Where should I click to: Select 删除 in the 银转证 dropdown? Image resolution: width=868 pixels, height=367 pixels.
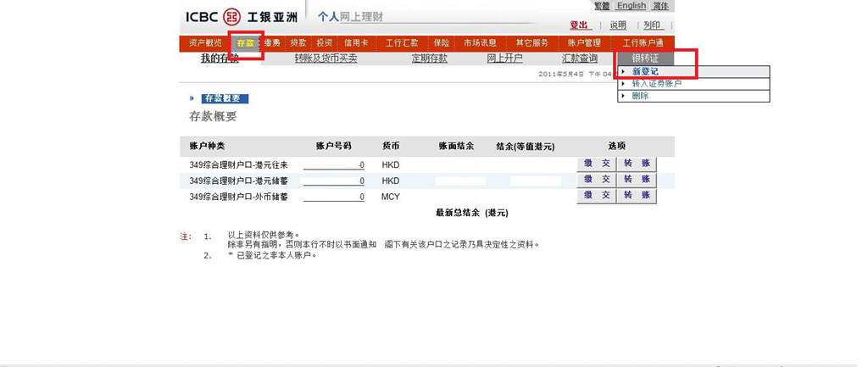coord(640,96)
